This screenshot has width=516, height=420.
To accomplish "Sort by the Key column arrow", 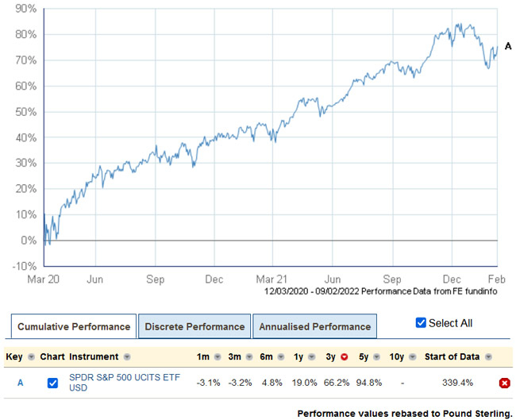I will pyautogui.click(x=31, y=357).
